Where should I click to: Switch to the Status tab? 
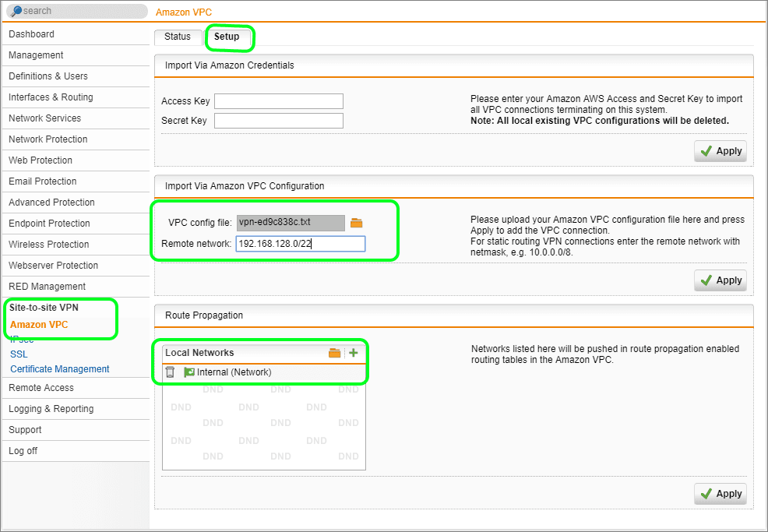click(178, 37)
